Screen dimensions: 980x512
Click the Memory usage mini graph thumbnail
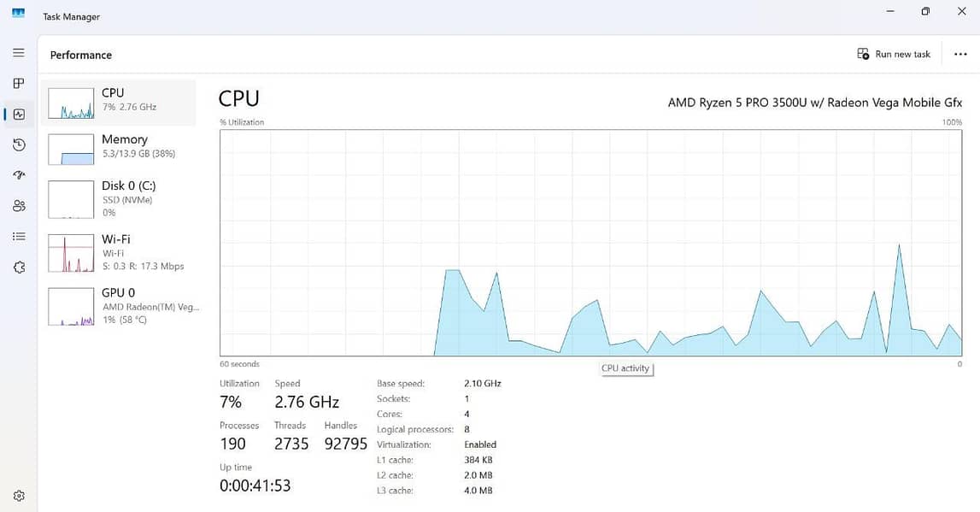(71, 149)
